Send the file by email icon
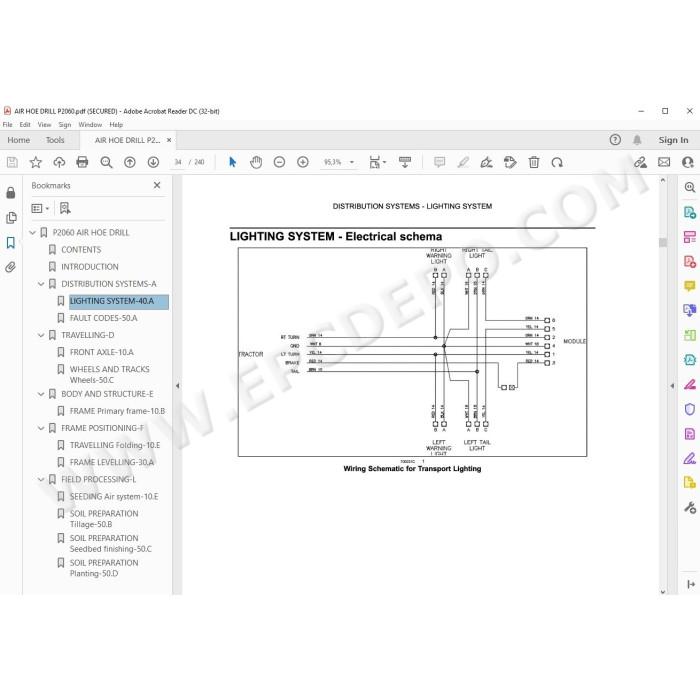The width and height of the screenshot is (700, 700). [664, 162]
